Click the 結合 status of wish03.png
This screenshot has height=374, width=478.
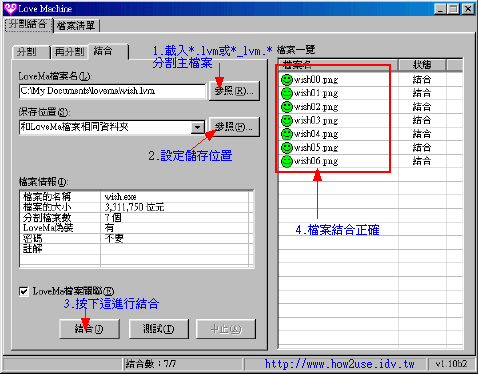[x=422, y=120]
